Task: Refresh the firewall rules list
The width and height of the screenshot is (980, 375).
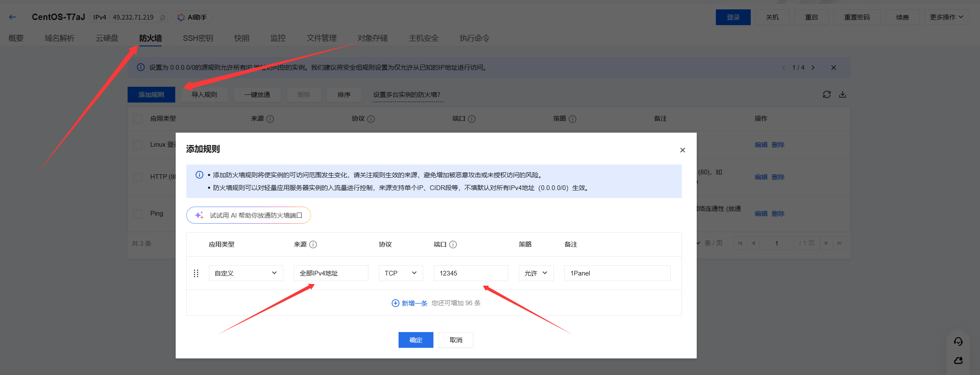Action: 826,94
